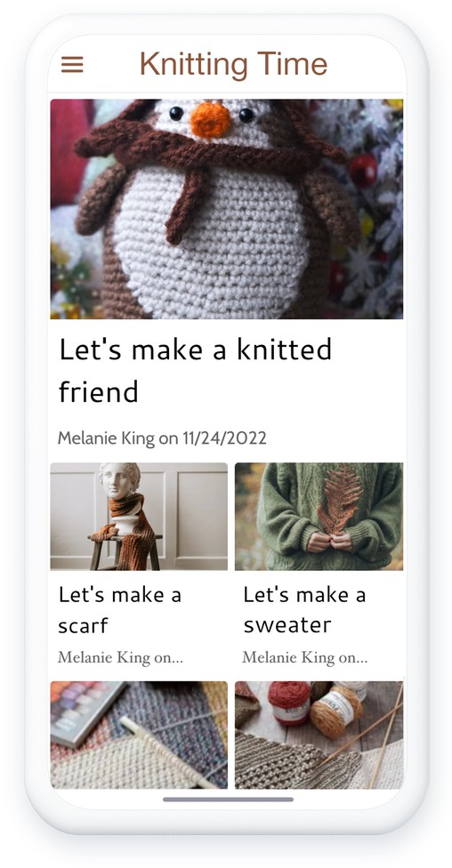Click the penguin's orange nose
Image resolution: width=452 pixels, height=868 pixels.
[211, 120]
